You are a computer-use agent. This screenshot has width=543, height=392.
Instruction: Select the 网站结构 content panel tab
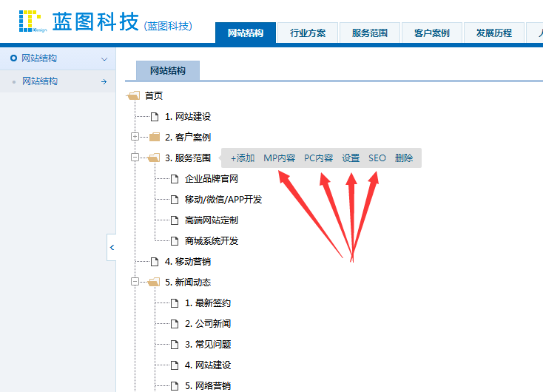click(x=168, y=71)
